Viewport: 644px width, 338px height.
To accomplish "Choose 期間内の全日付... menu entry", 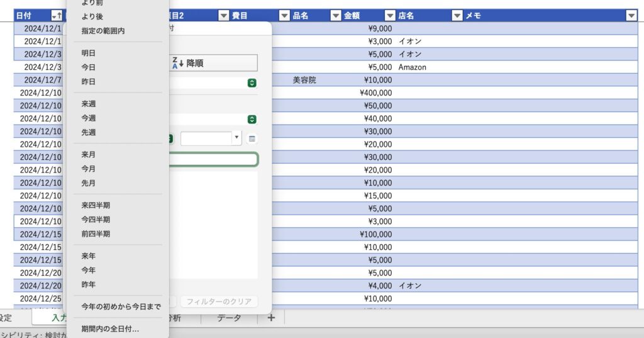I will (x=110, y=329).
